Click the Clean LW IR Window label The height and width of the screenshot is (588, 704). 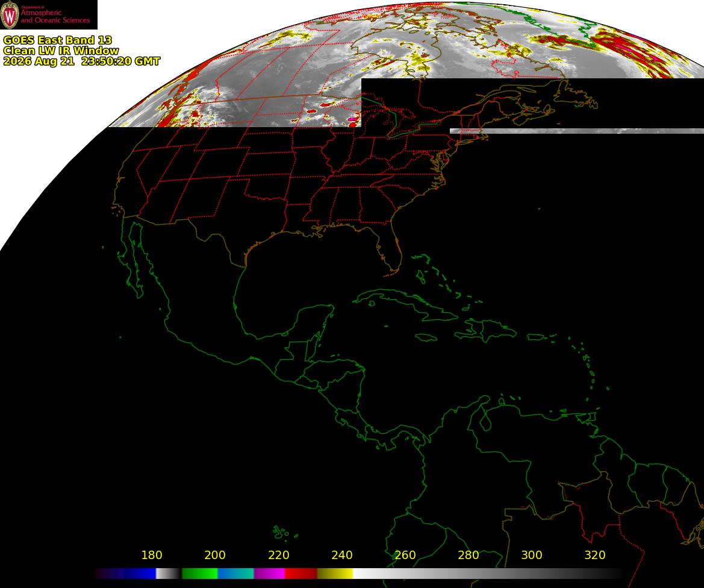[61, 51]
